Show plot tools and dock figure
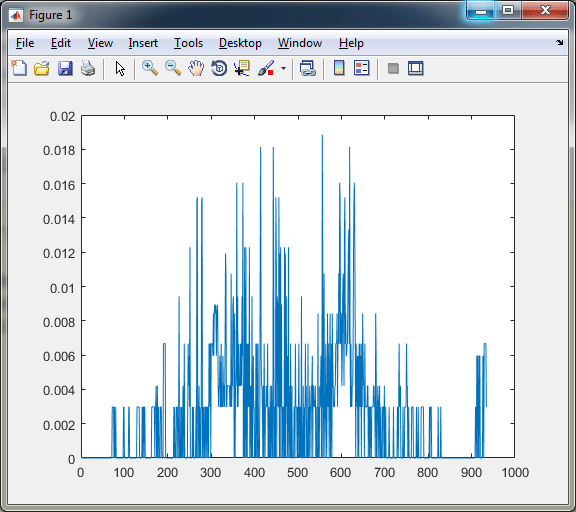 pyautogui.click(x=415, y=68)
